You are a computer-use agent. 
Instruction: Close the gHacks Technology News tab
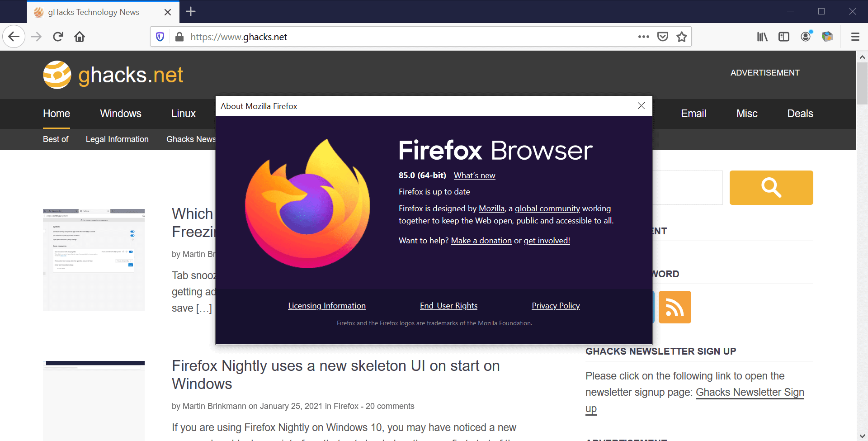pos(168,12)
